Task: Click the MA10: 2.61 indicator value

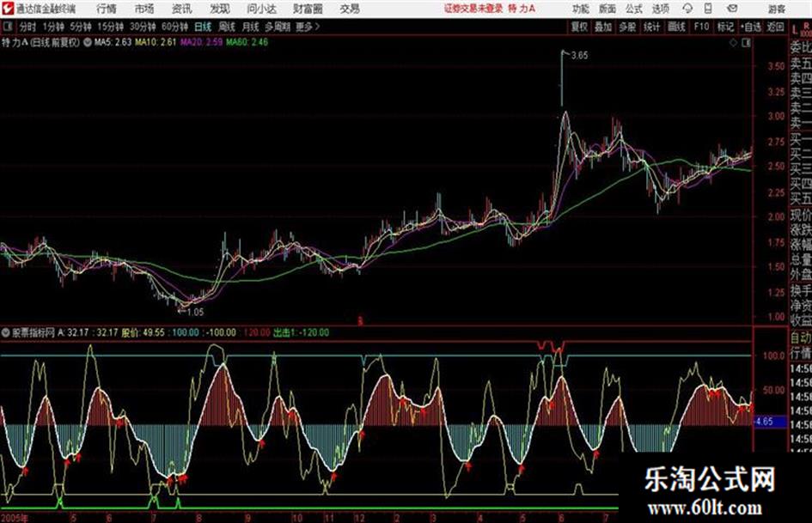Action: click(x=156, y=42)
